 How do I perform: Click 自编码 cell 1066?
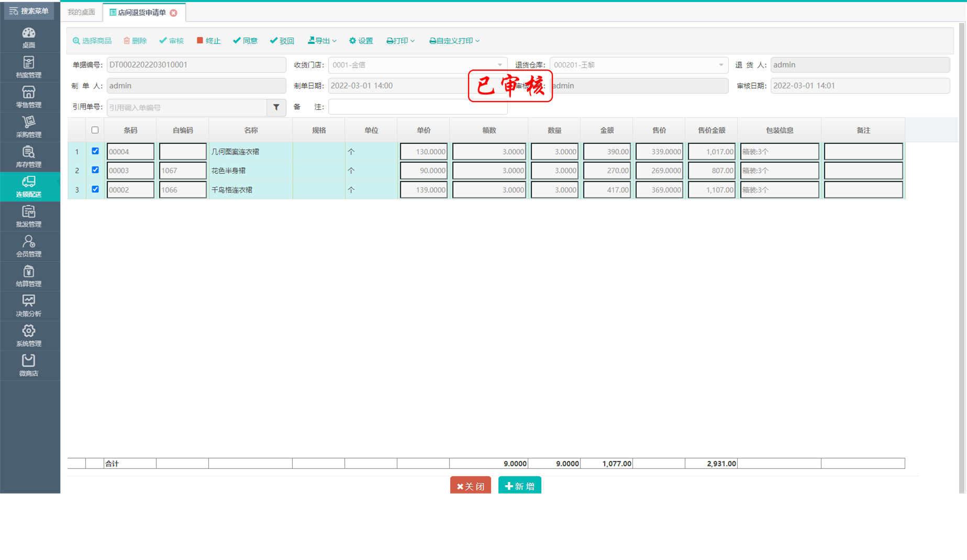183,190
